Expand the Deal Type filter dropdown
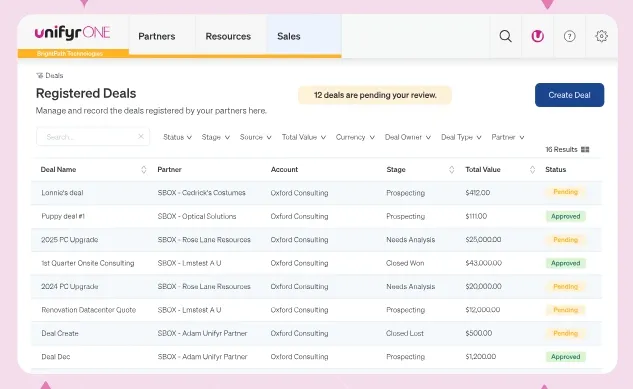 pyautogui.click(x=461, y=137)
